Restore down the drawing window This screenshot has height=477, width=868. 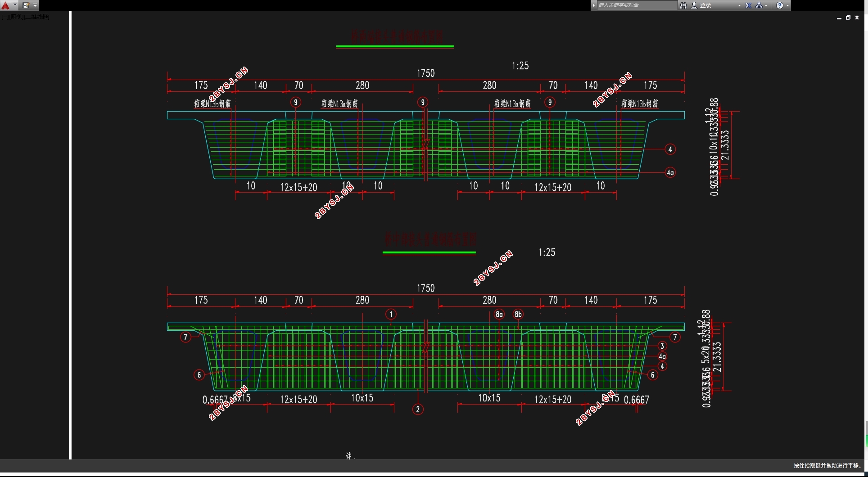pos(848,18)
